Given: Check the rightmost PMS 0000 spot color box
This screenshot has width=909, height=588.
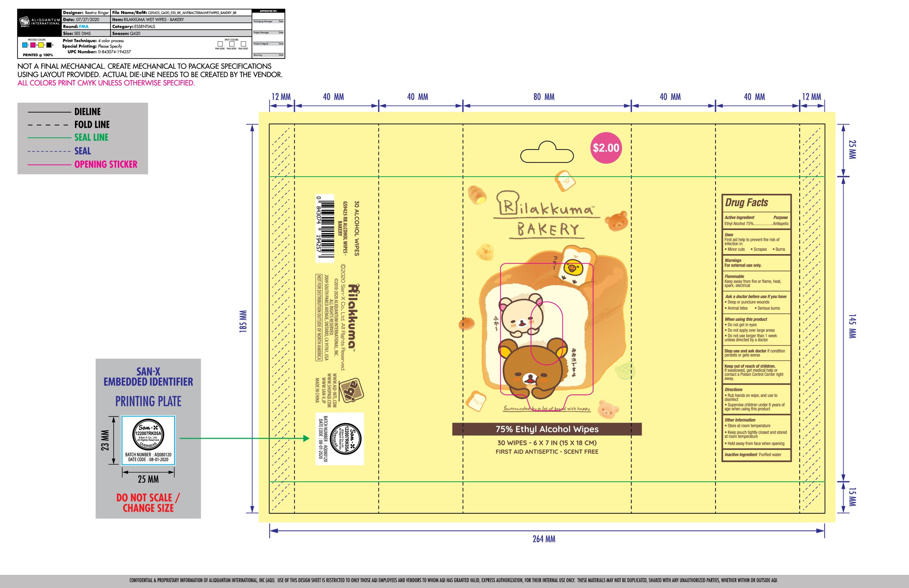Looking at the screenshot, I should [x=244, y=45].
